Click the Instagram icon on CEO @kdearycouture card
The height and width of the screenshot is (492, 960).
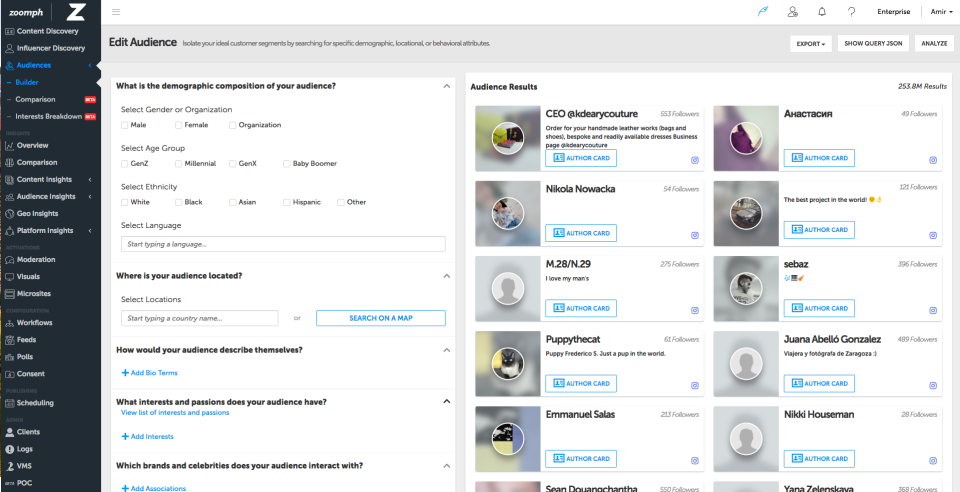tap(695, 160)
